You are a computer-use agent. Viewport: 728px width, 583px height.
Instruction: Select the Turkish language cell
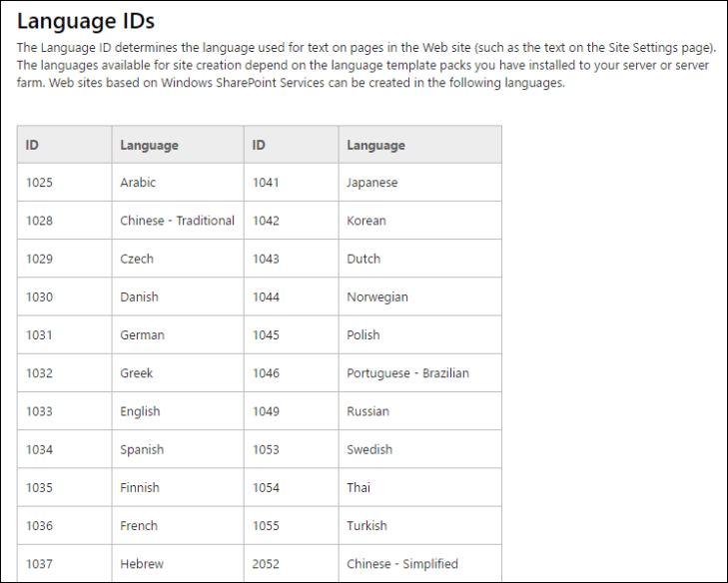point(366,525)
